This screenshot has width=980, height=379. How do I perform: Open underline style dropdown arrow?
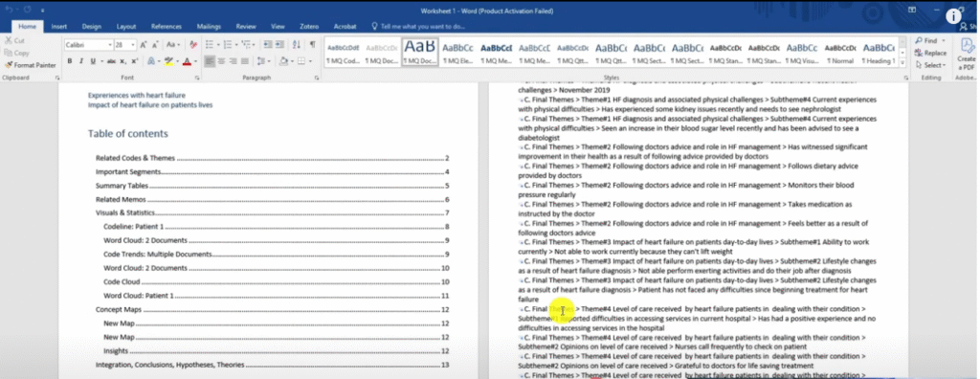coord(100,61)
